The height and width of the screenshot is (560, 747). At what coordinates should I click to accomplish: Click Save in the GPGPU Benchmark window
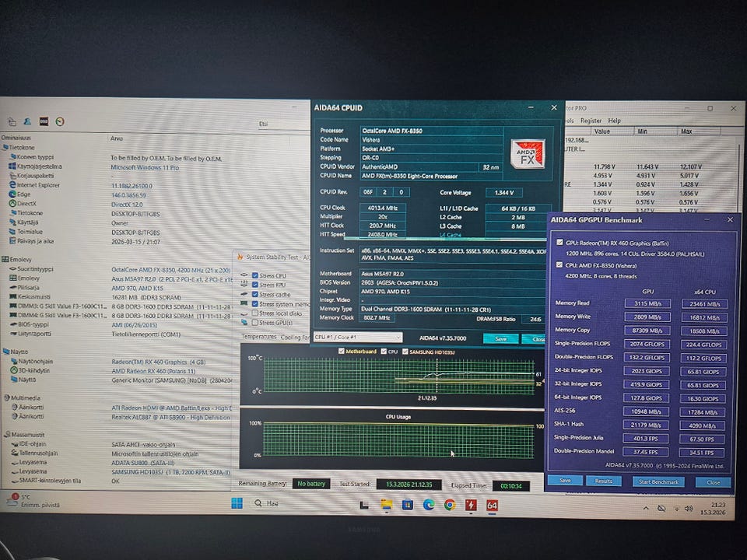565,481
